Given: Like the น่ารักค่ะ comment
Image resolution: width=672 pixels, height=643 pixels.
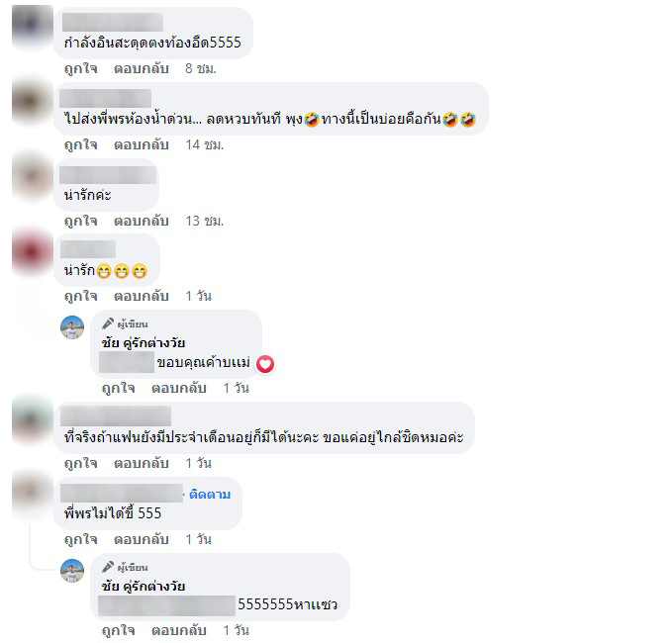Looking at the screenshot, I should click(80, 221).
